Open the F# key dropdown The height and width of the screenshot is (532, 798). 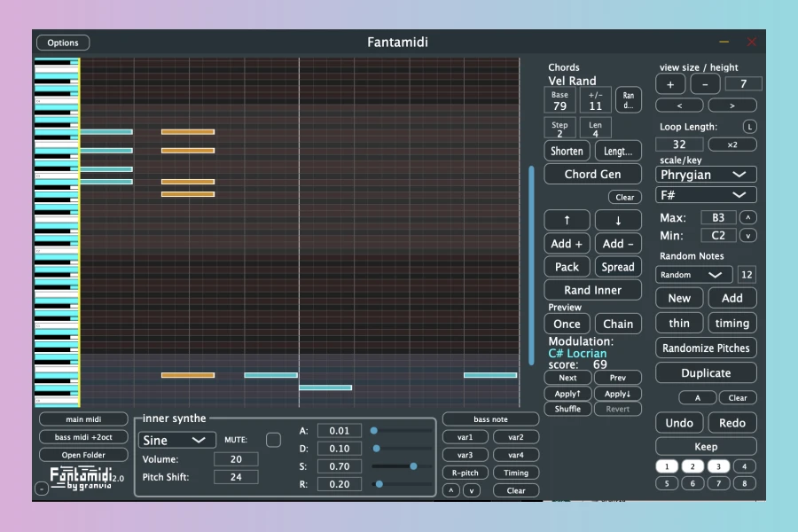click(x=706, y=195)
